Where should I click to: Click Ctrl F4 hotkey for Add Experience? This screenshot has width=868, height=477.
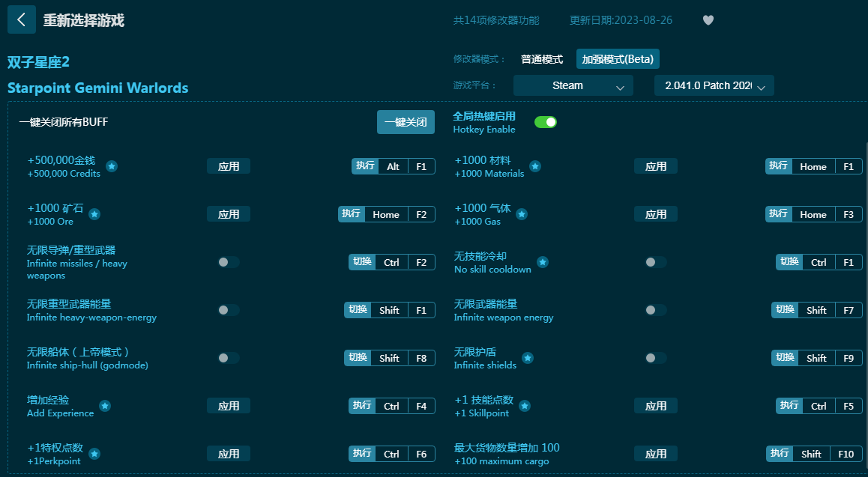coord(392,407)
